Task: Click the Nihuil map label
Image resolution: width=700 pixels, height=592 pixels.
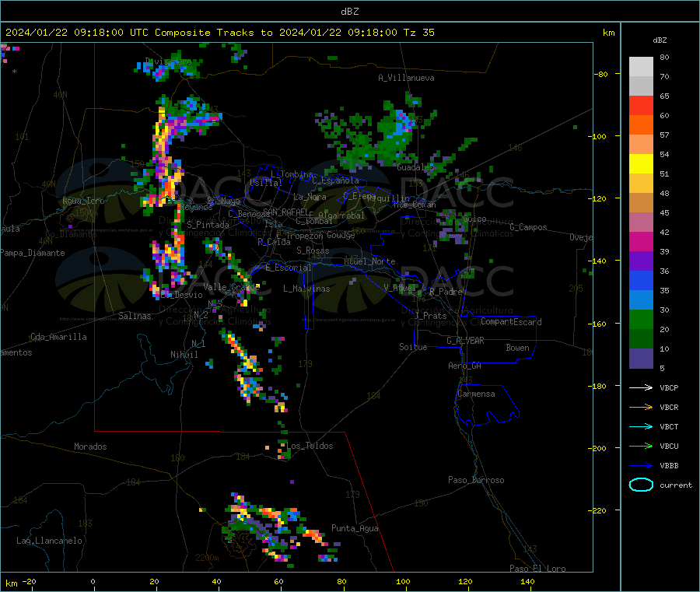Action: coord(184,355)
